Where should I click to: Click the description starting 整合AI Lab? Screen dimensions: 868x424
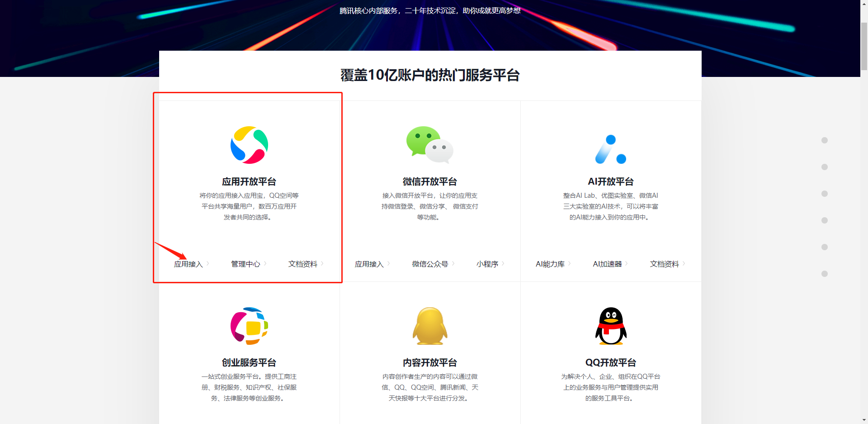pos(611,206)
